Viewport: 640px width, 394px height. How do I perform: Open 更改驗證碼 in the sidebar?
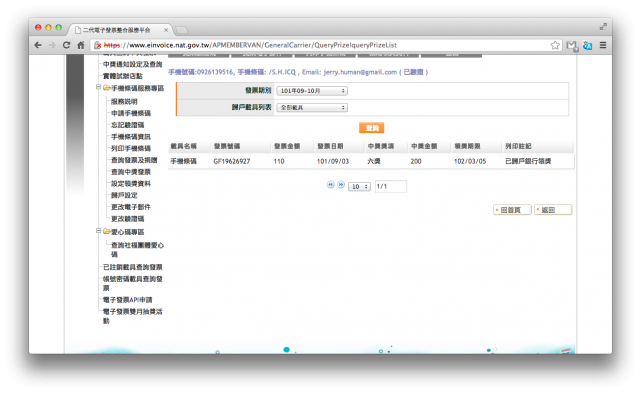click(127, 219)
